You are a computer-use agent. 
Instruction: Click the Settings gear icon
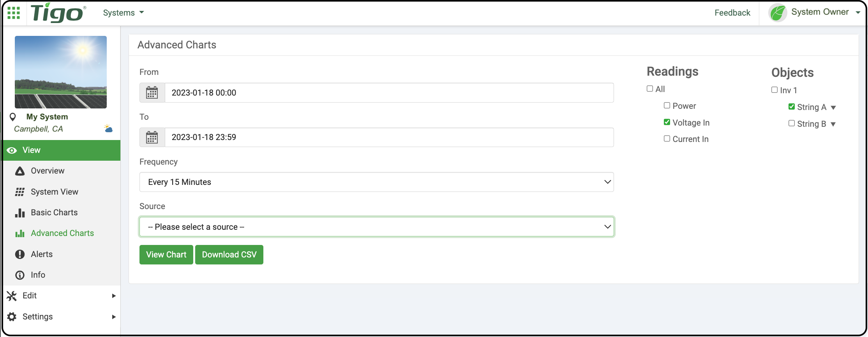click(12, 317)
